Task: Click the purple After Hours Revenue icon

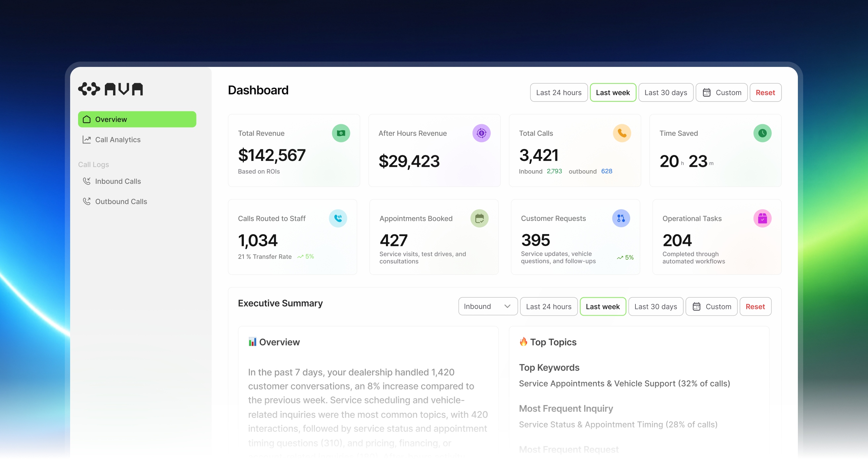Action: [481, 133]
